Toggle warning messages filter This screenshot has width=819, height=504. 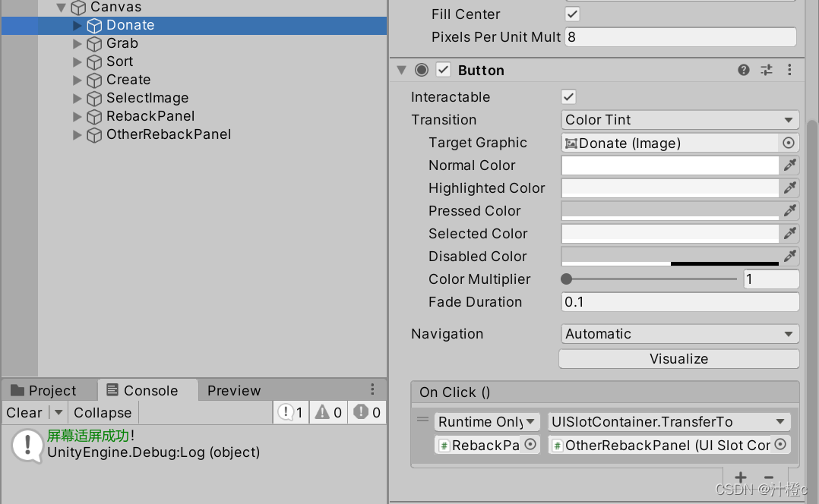point(328,412)
